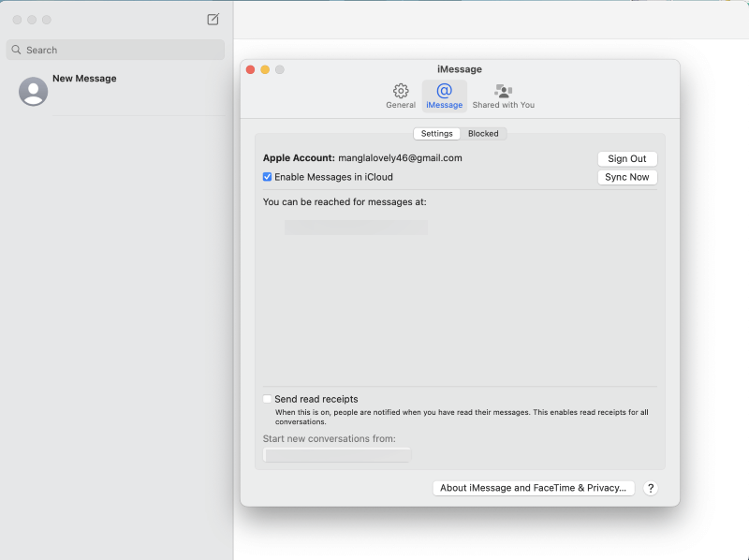Click the Apple Account email address
Image resolution: width=749 pixels, height=560 pixels.
click(400, 157)
